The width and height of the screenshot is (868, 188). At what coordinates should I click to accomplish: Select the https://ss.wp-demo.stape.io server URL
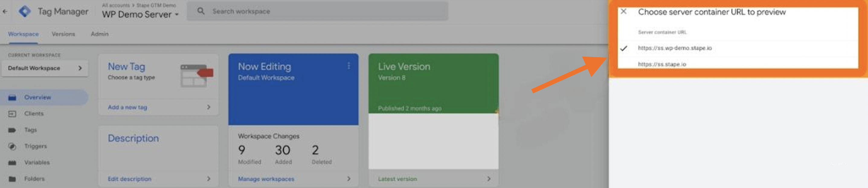675,48
